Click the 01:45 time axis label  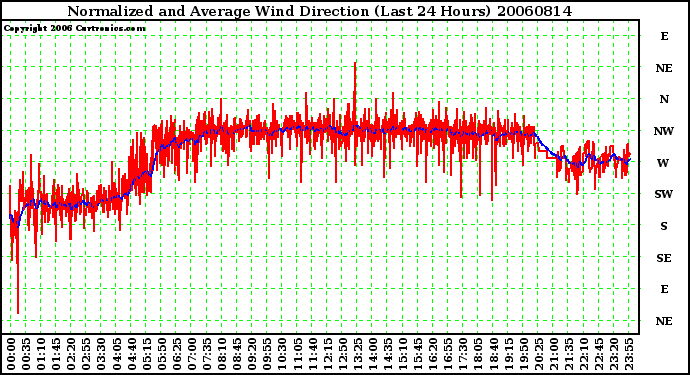[56, 354]
